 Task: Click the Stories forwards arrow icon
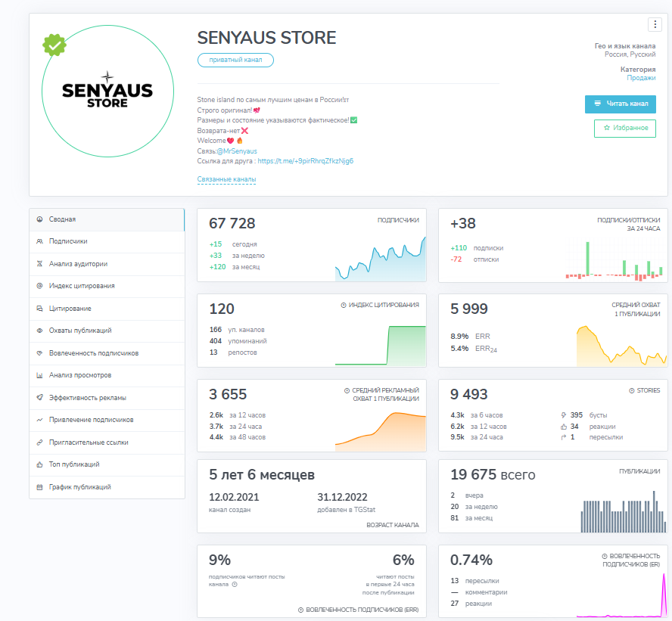click(564, 437)
